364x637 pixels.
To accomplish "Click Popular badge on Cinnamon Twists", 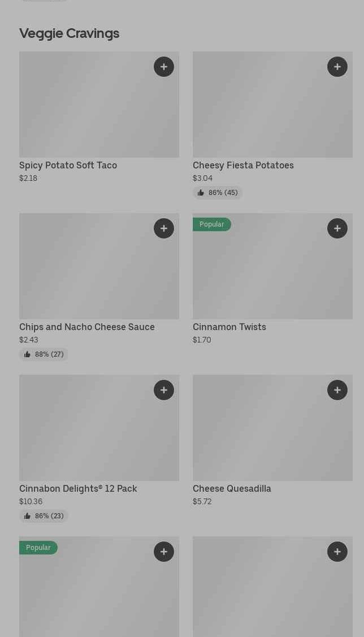I will coord(212,224).
